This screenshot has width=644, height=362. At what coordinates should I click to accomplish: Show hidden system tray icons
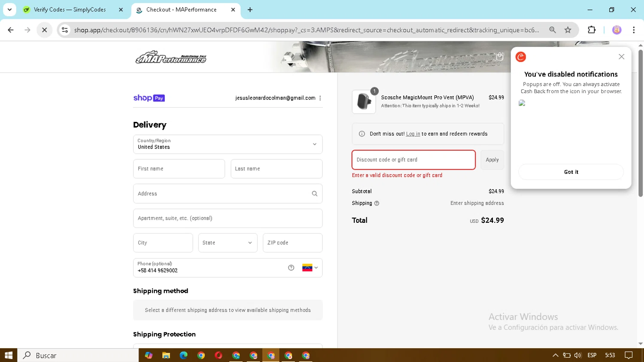[555, 355]
